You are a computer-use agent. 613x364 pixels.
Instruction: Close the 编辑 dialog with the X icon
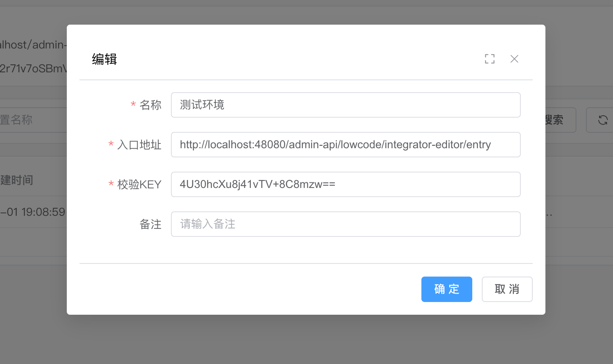(x=514, y=59)
